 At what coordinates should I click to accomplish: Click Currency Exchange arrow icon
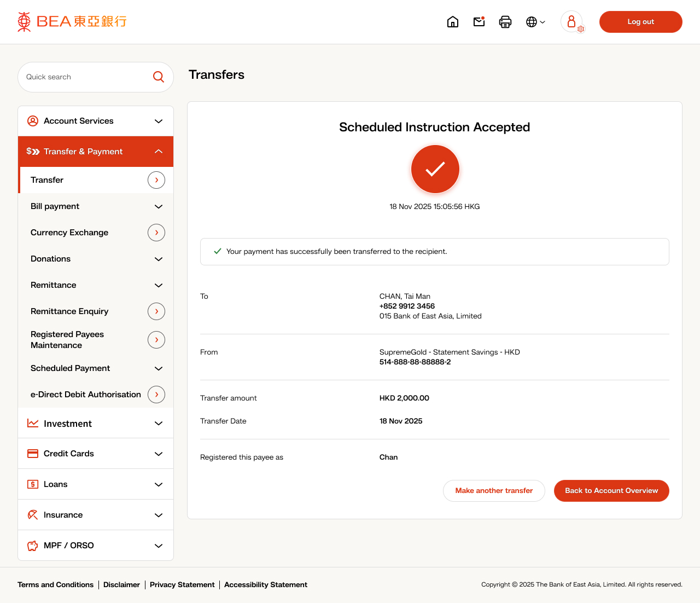156,233
